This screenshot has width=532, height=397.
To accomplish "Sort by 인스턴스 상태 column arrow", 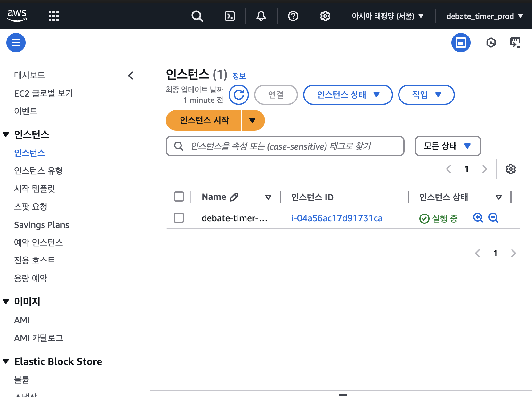I will click(498, 197).
